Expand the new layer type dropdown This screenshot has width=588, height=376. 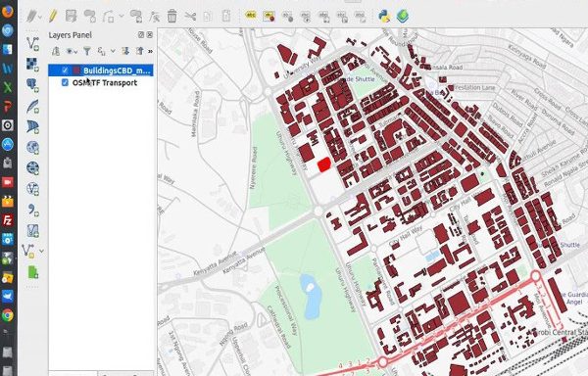pos(41,251)
